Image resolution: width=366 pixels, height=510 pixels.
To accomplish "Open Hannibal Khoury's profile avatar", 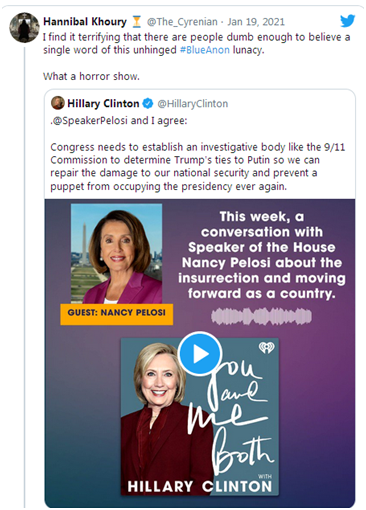I will (24, 28).
